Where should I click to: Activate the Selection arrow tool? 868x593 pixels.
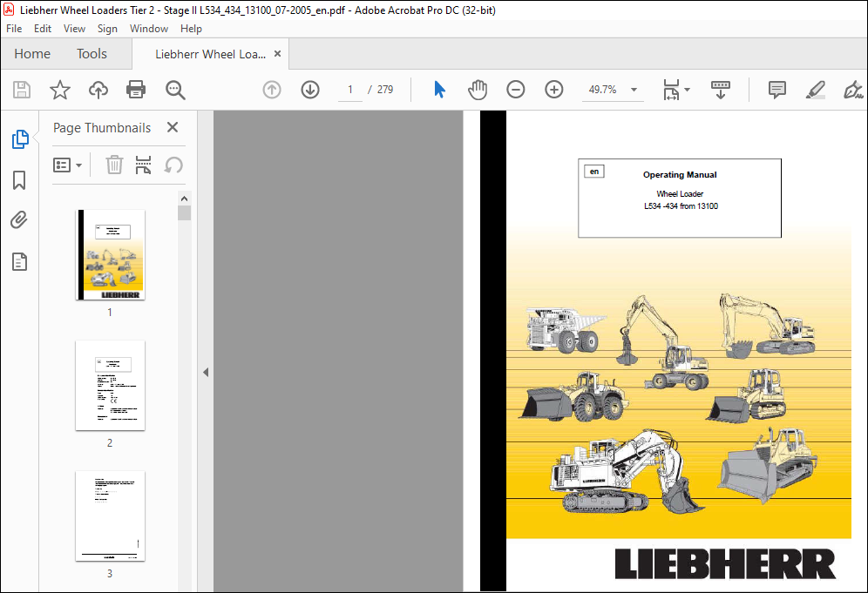(439, 90)
